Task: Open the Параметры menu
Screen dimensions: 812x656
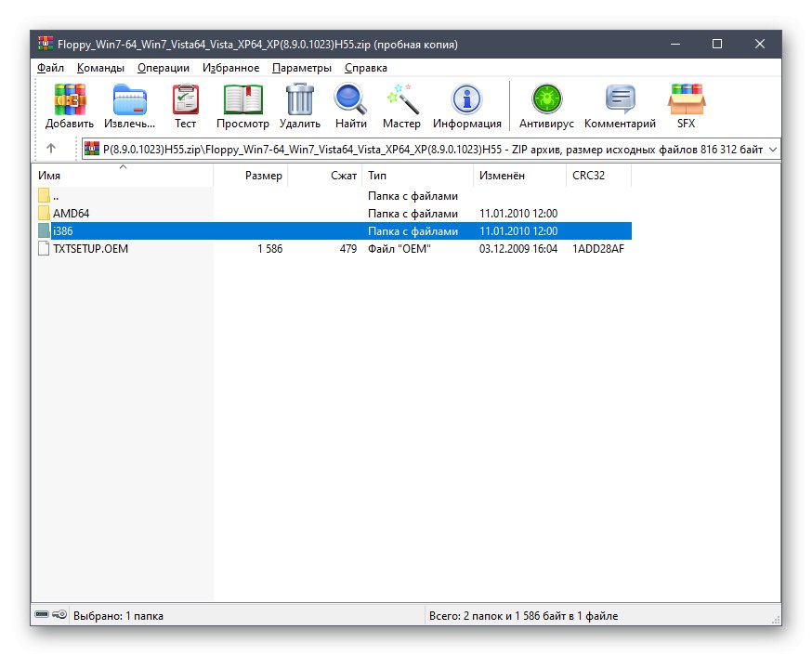Action: click(x=302, y=68)
